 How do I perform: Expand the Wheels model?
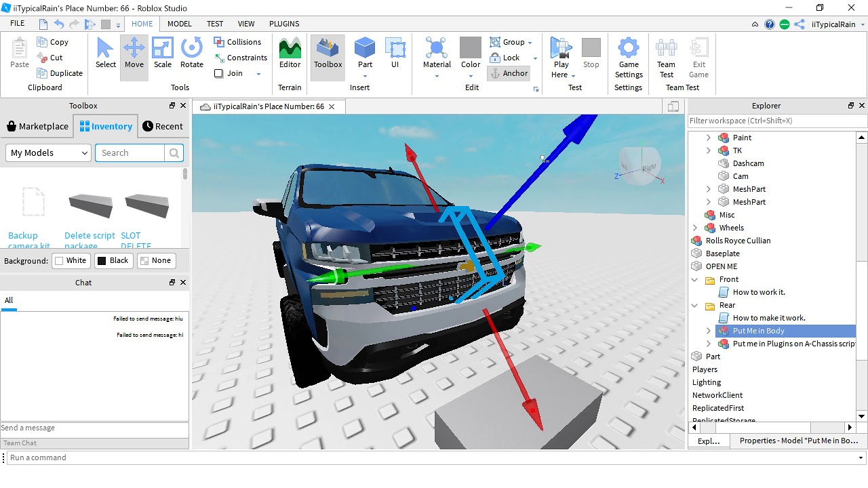(x=695, y=228)
